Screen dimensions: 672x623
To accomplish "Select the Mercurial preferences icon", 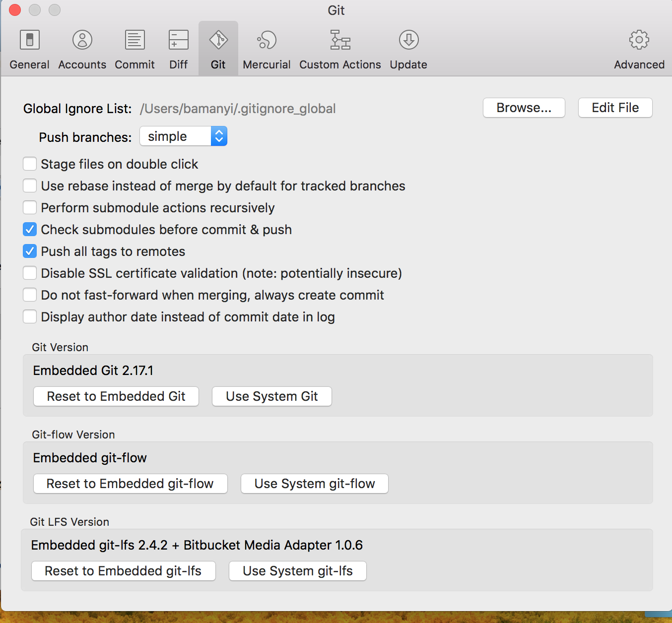I will tap(267, 40).
